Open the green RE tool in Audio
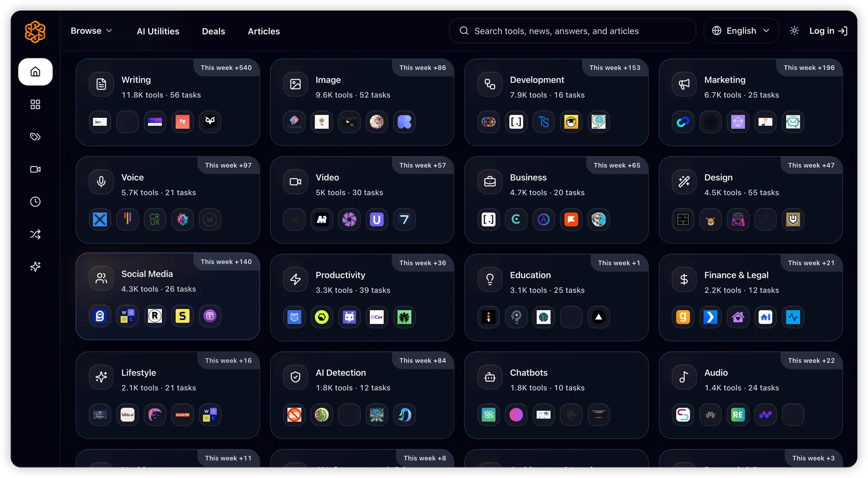The image size is (868, 478). click(x=738, y=415)
